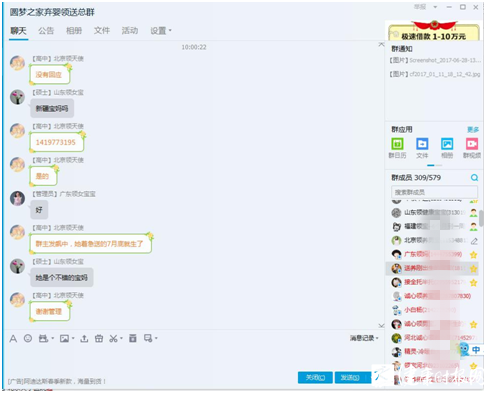Click the 搜索群成员 search field
Viewport: 486px width, 393px height.
point(434,192)
